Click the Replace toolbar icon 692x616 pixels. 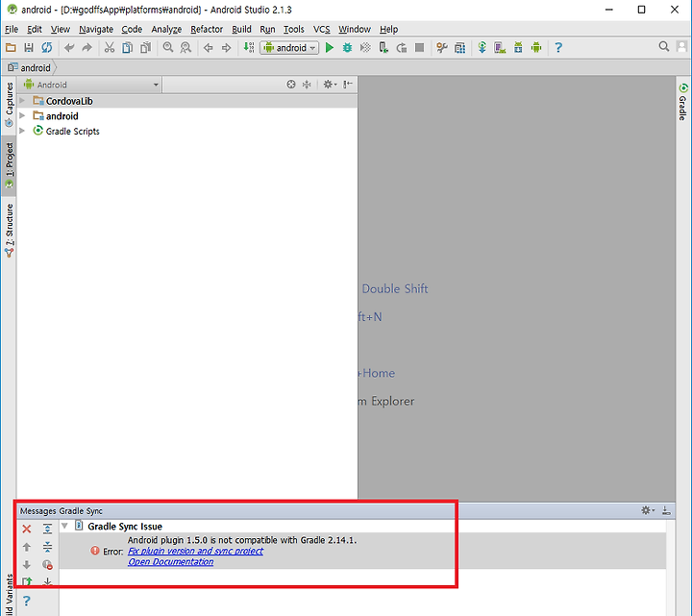185,48
